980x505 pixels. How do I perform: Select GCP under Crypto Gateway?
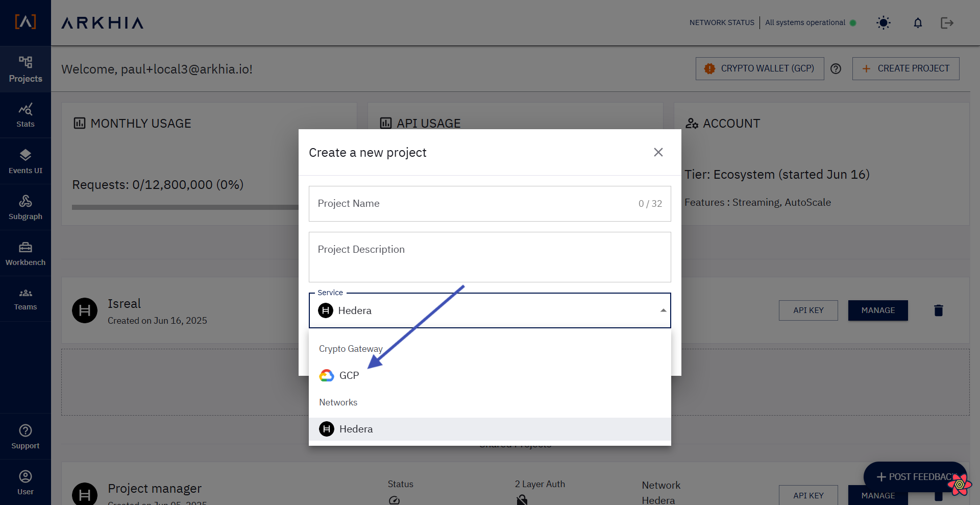490,375
